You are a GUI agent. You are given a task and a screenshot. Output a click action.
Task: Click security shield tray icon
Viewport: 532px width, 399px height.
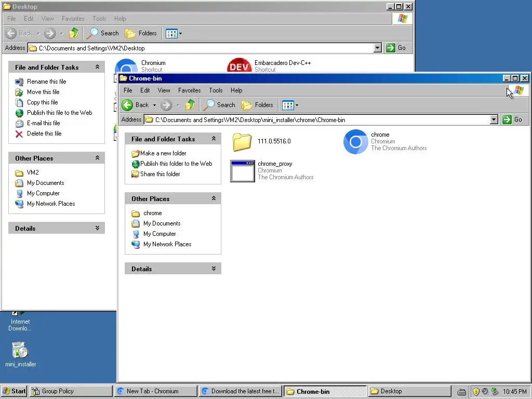coord(476,392)
